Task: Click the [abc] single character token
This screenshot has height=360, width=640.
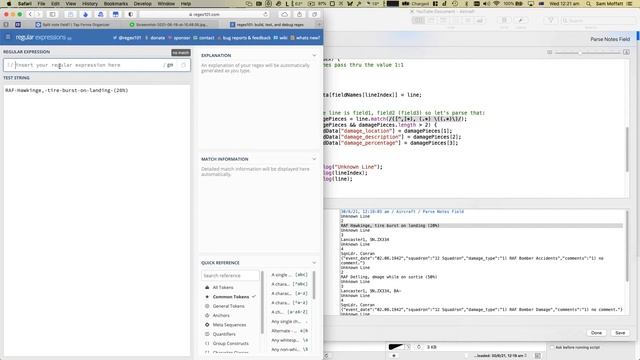Action: pos(289,275)
